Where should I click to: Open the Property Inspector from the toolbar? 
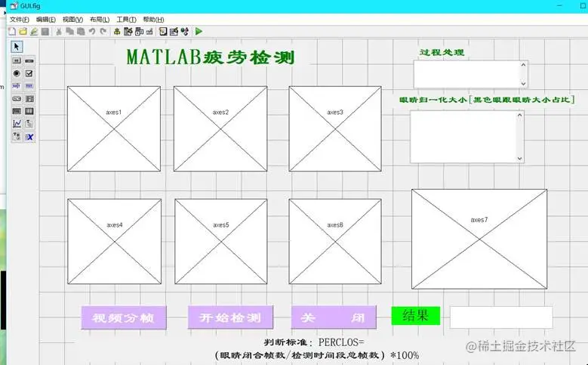pos(174,32)
